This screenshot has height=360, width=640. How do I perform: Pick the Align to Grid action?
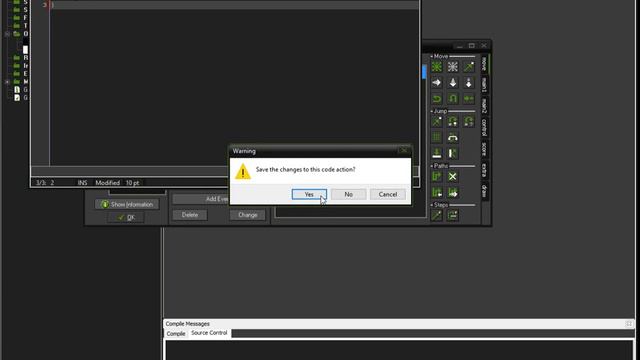click(437, 137)
